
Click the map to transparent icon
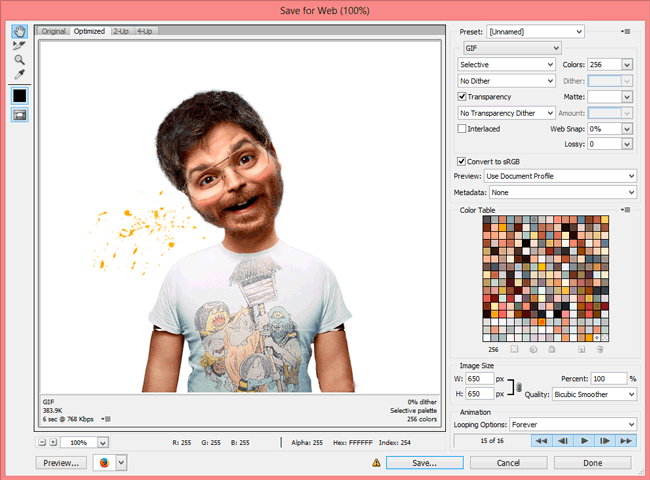tap(514, 349)
